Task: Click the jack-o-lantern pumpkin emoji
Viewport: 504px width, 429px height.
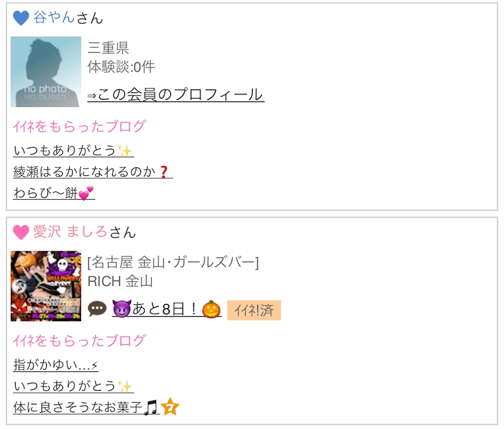Action: 211,309
